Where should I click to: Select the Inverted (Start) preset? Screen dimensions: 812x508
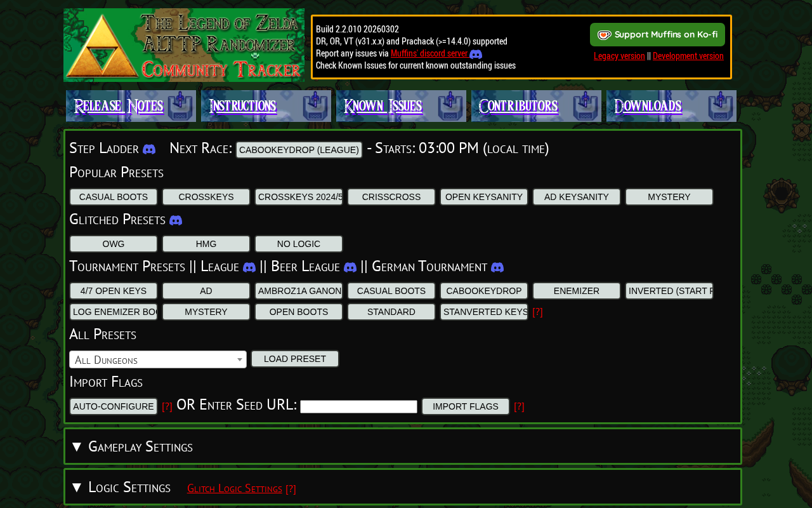(669, 291)
